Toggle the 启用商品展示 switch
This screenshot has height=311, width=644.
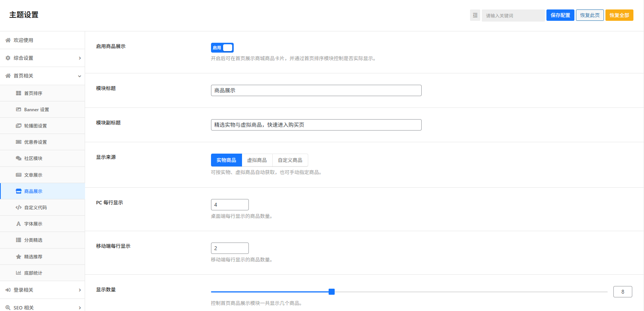pyautogui.click(x=222, y=48)
